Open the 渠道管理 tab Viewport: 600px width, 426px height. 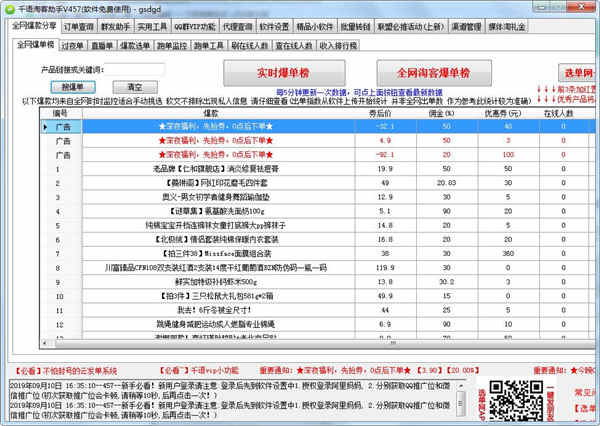pyautogui.click(x=466, y=27)
